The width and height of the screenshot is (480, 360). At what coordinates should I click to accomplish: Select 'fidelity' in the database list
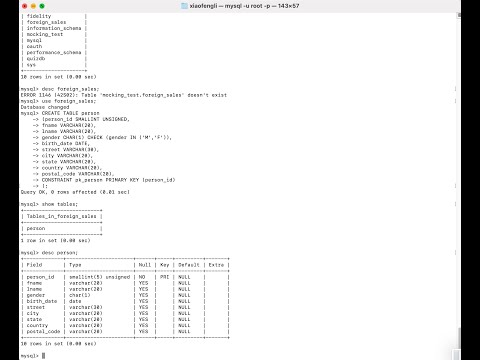coord(39,16)
